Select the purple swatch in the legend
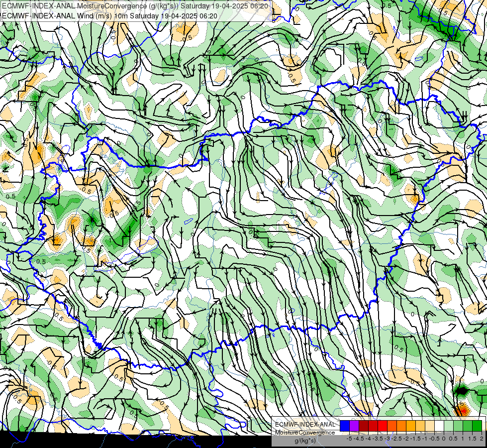 pyautogui.click(x=354, y=426)
